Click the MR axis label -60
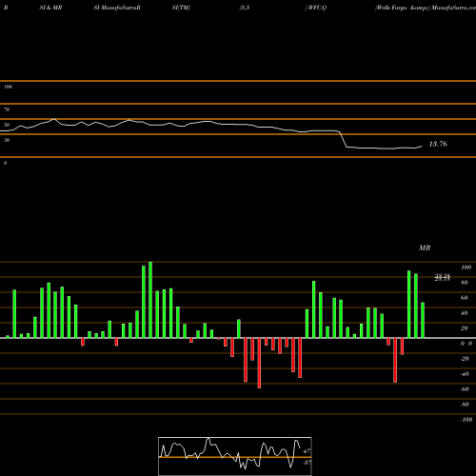Image resolution: width=476 pixels, height=476 pixels. pos(465,389)
